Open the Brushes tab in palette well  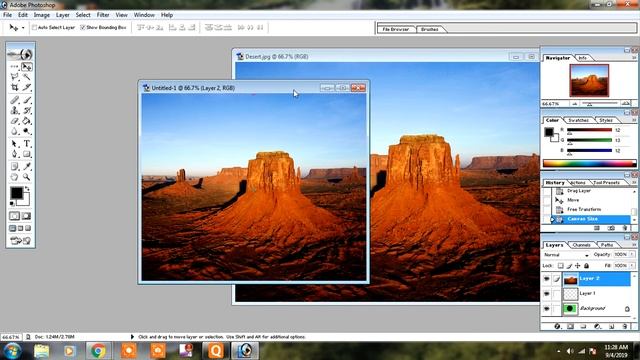430,29
